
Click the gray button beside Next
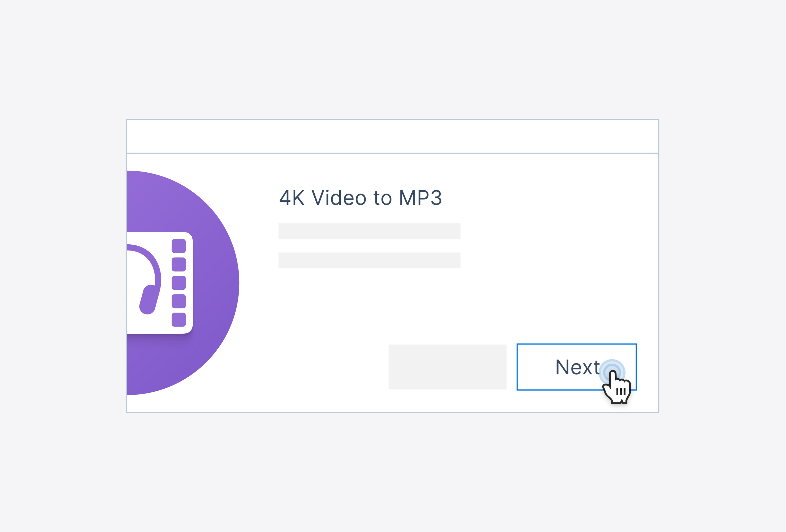447,367
